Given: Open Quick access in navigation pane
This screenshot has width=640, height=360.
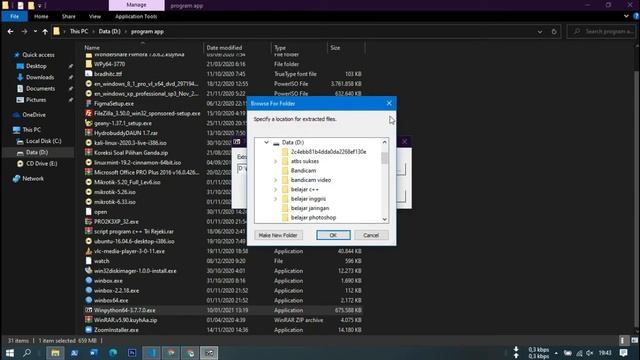Looking at the screenshot, I should [x=34, y=55].
